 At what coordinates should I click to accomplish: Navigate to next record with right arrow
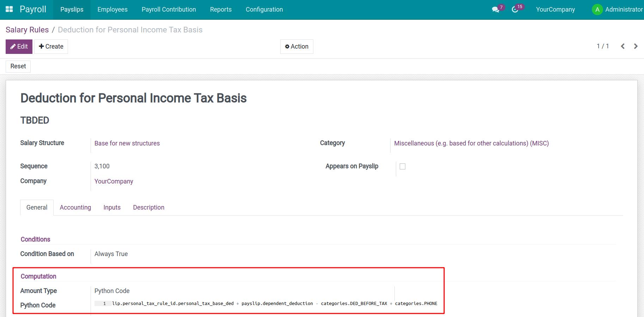[636, 46]
